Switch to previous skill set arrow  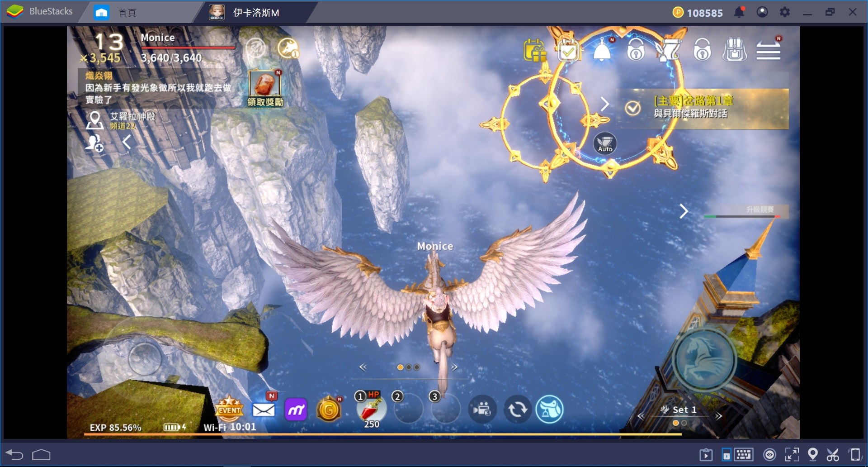pos(640,415)
